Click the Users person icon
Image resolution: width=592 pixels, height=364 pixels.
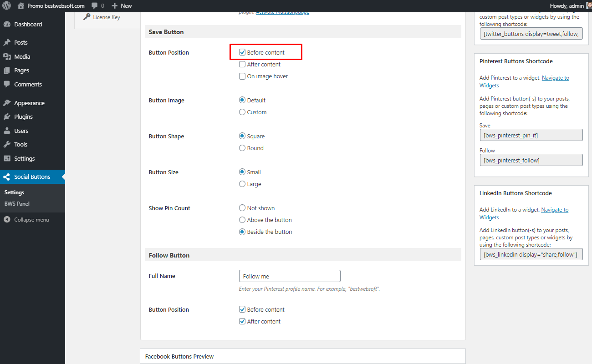coord(7,131)
